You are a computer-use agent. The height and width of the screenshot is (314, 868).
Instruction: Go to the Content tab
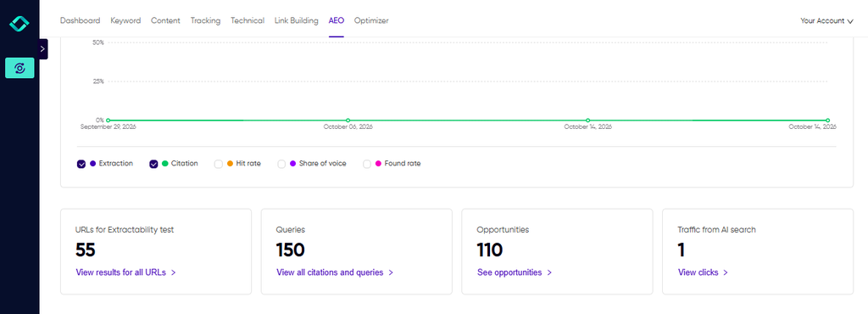(x=165, y=20)
